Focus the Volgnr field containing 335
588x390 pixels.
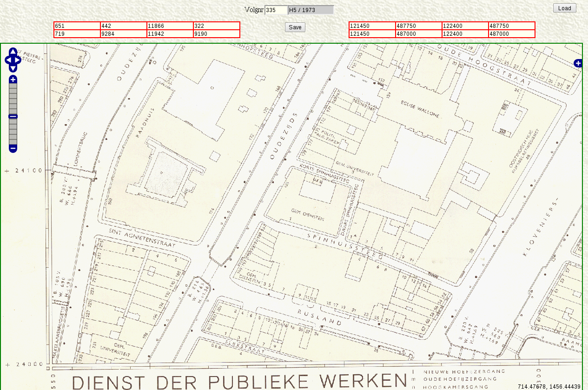(276, 10)
